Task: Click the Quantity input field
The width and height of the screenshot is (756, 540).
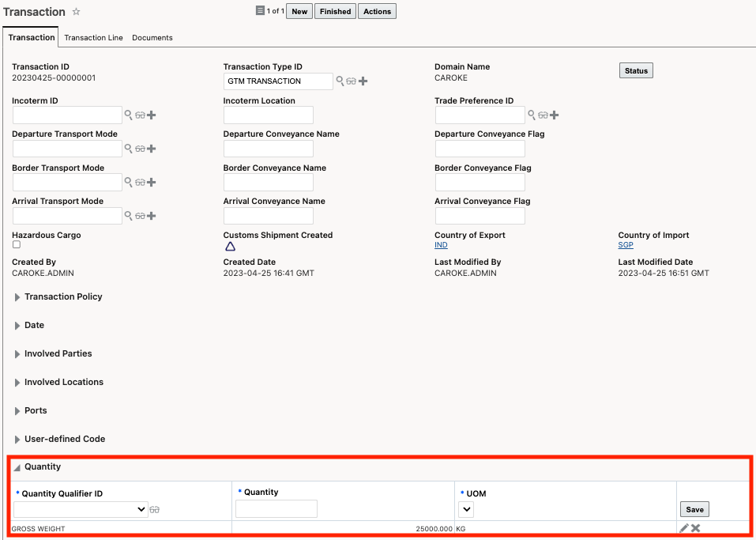Action: pyautogui.click(x=276, y=509)
